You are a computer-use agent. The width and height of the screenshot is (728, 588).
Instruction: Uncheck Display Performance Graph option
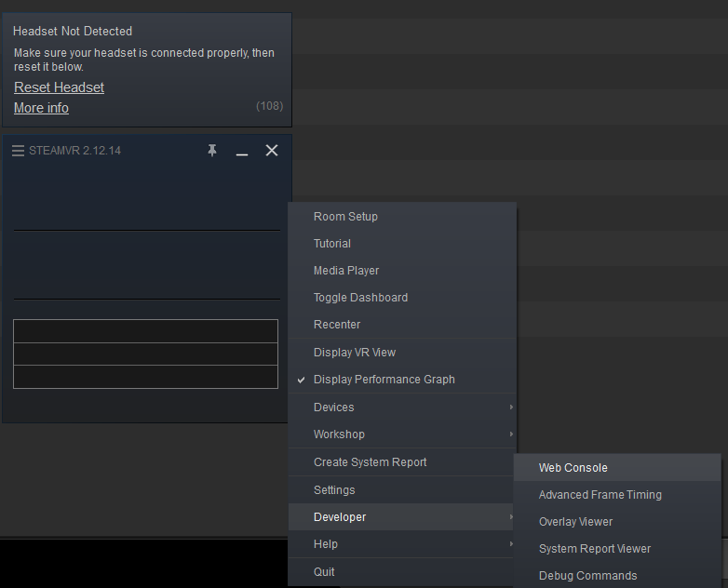[x=402, y=380]
